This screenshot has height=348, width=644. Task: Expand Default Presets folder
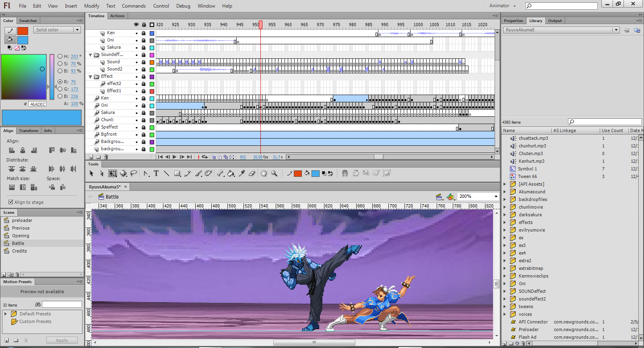pos(6,314)
